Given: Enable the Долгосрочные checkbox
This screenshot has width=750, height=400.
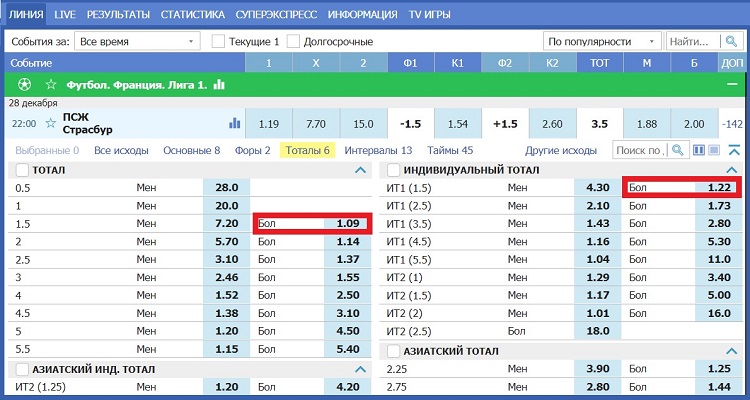Looking at the screenshot, I should [294, 41].
